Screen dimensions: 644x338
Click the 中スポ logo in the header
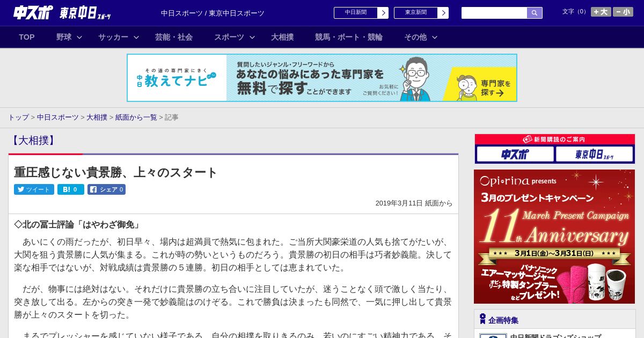click(x=33, y=13)
